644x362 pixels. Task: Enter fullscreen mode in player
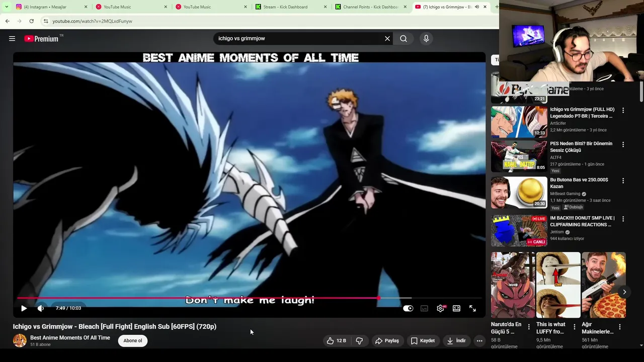pos(472,309)
